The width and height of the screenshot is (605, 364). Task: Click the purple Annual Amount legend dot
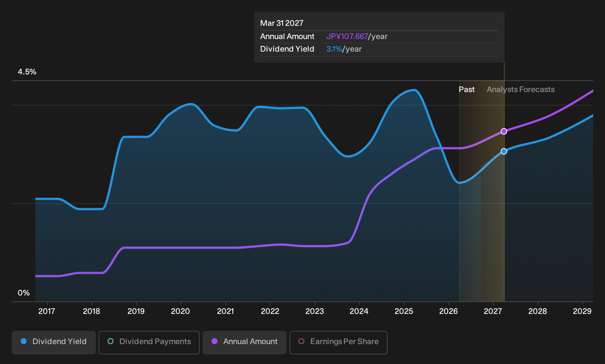coord(214,341)
